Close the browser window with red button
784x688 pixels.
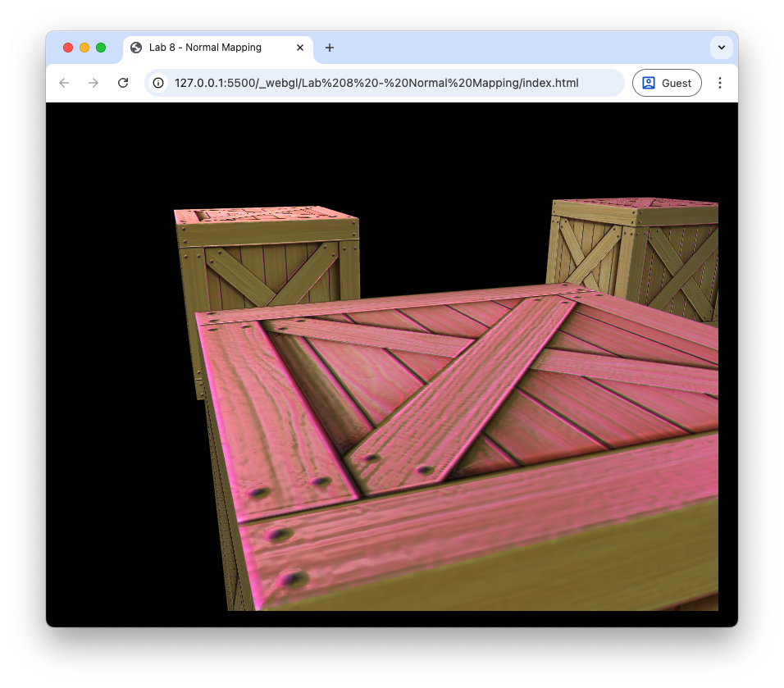[x=68, y=48]
